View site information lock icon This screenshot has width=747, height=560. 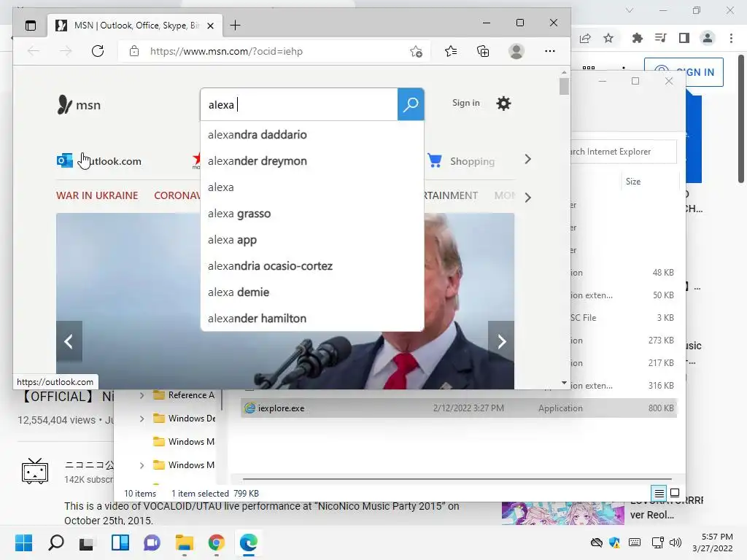tap(134, 51)
